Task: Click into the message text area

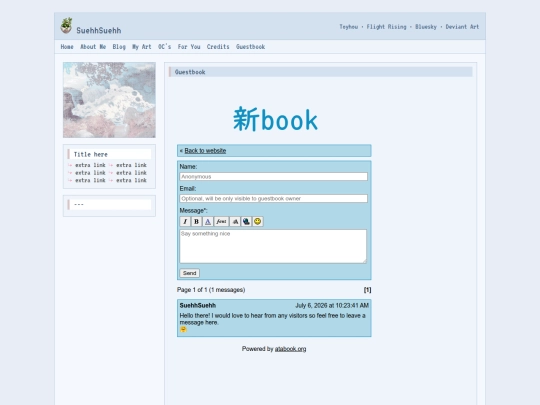Action: [273, 246]
